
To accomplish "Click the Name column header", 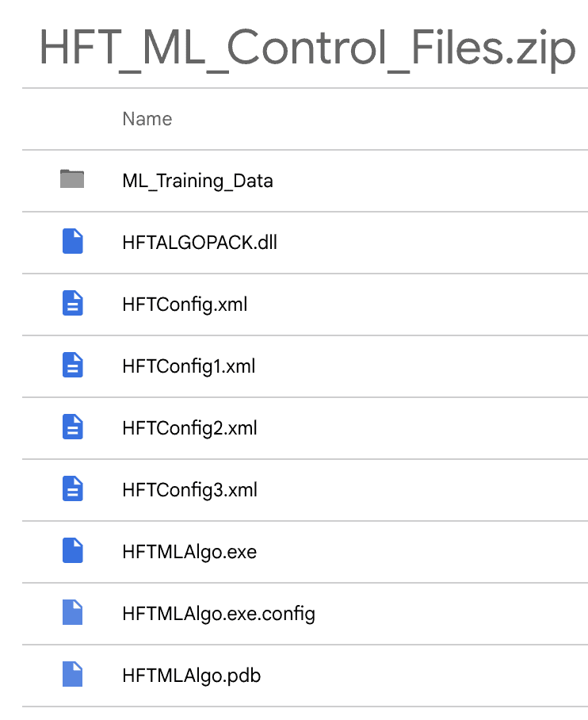I will pos(147,119).
